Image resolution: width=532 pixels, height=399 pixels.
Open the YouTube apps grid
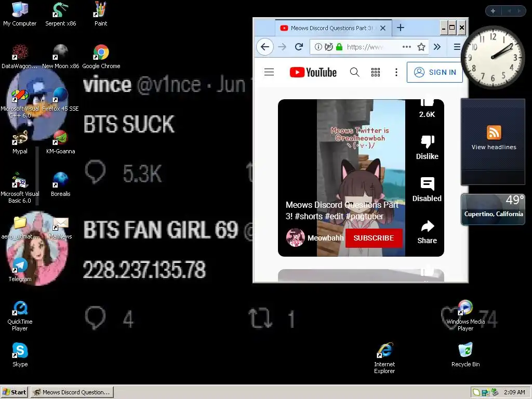[375, 72]
